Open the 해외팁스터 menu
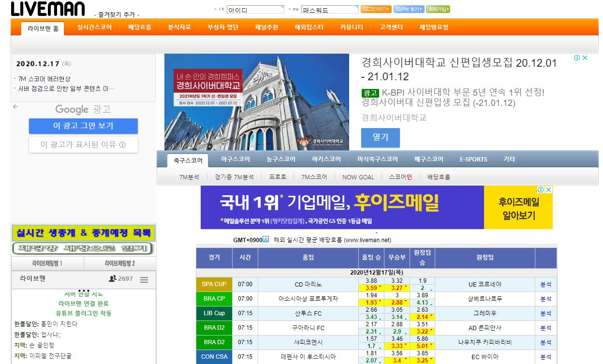 pos(309,27)
